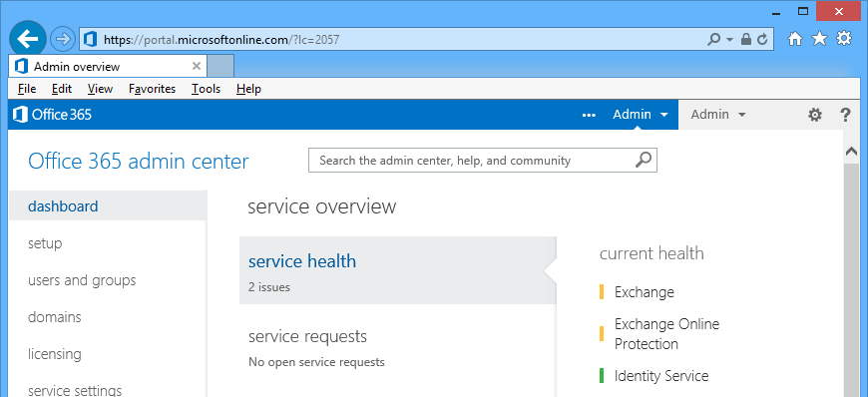Click the address bar search magnifier icon
The width and height of the screenshot is (868, 397).
click(714, 39)
